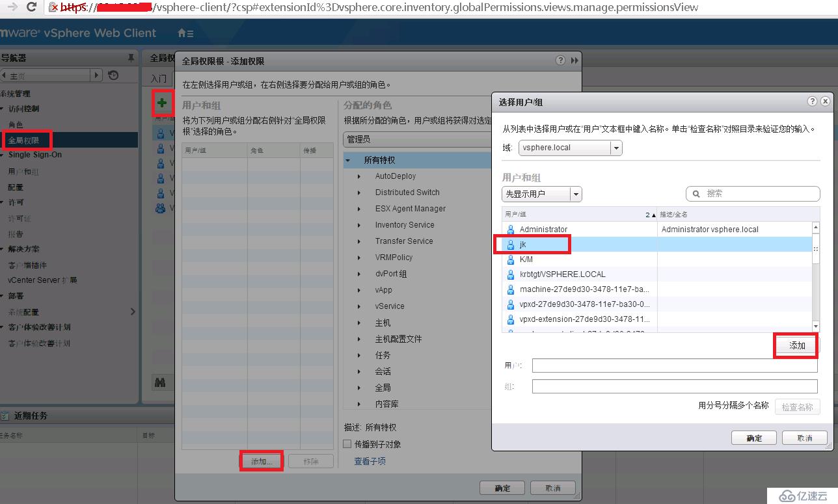This screenshot has height=504, width=838.
Task: Expand the AutoDeploy privilege node
Action: 359,176
